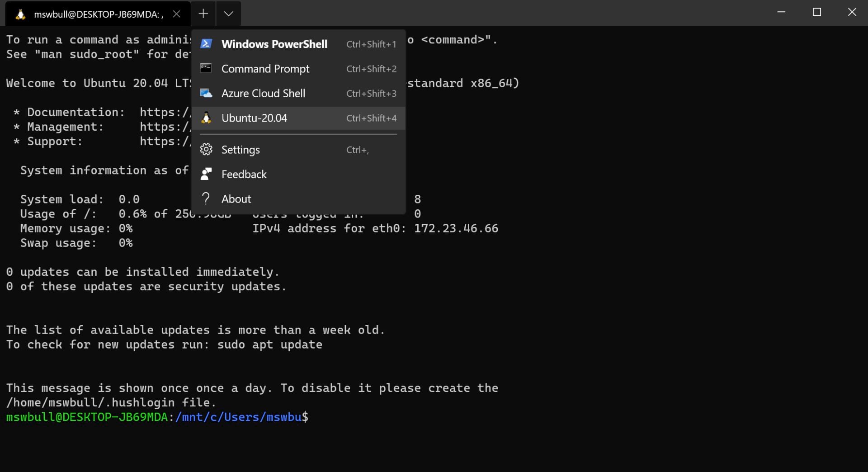This screenshot has height=472, width=868.
Task: Click the Ubuntu penguin menu icon
Action: (206, 118)
